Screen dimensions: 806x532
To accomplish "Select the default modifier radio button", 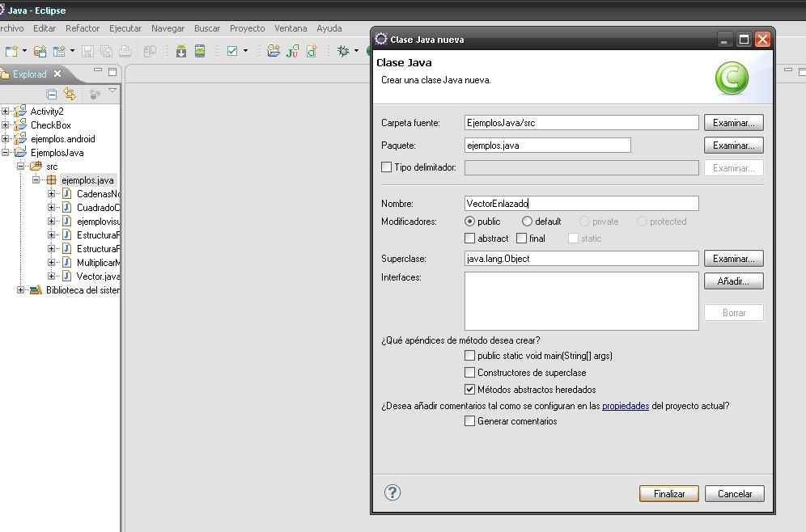I will pyautogui.click(x=527, y=222).
